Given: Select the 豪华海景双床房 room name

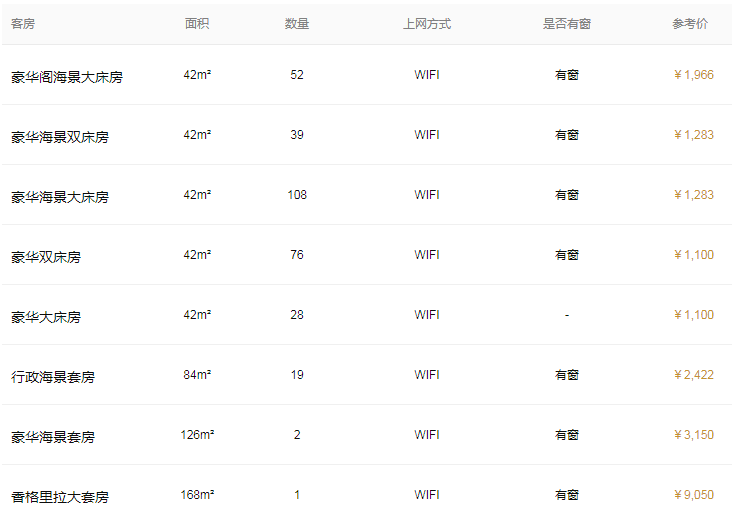Looking at the screenshot, I should [x=60, y=137].
